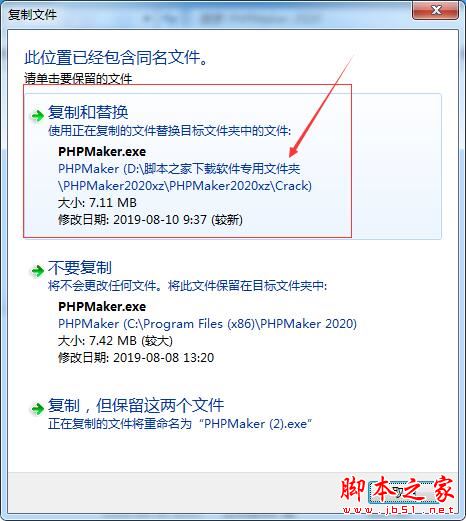Click PHPMaker.exe filename under 不要复制
Screen dimensions: 466x521
pos(102,307)
